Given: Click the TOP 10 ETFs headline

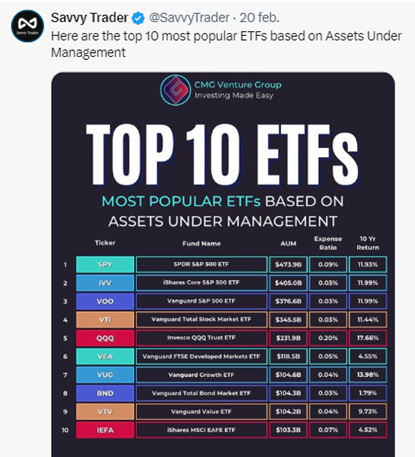Looking at the screenshot, I should click(222, 154).
